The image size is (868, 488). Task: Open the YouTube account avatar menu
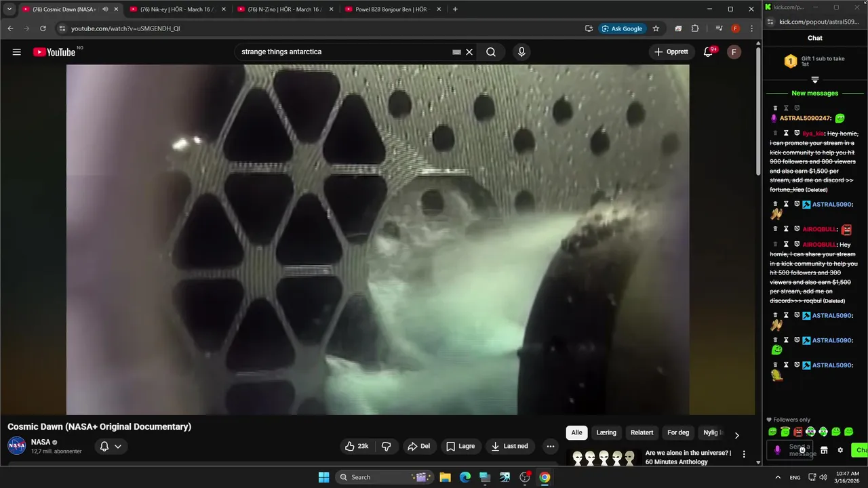tap(734, 52)
